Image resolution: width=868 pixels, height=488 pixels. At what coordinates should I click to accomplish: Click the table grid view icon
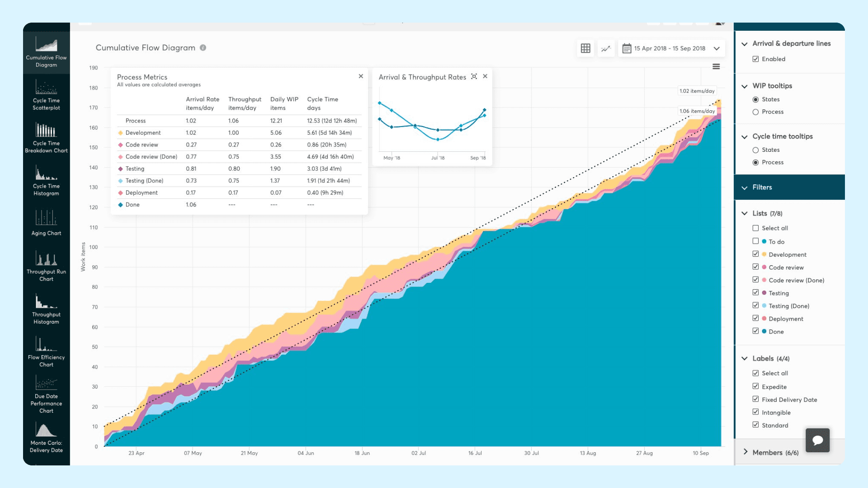tap(585, 48)
